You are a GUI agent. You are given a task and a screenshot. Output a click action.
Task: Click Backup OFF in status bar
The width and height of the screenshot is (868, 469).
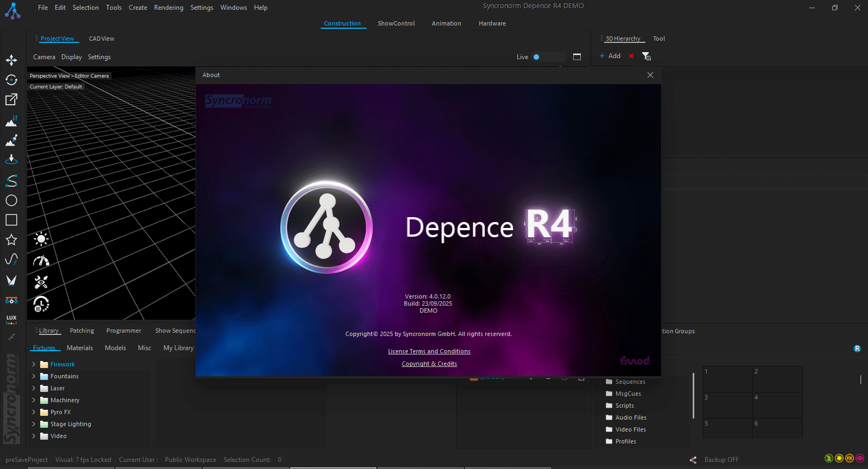click(721, 460)
